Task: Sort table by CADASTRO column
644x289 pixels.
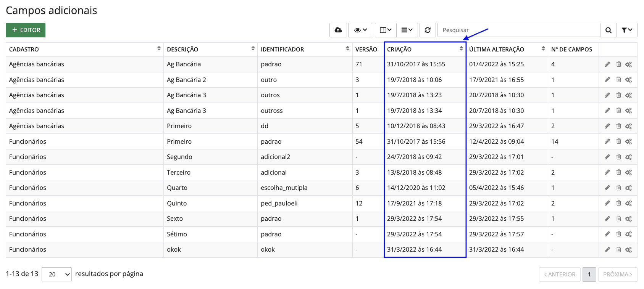Action: [x=159, y=49]
